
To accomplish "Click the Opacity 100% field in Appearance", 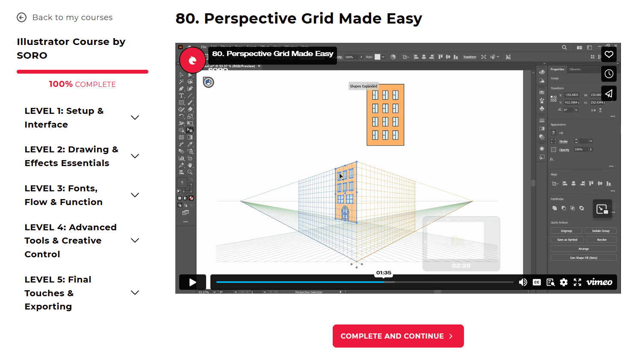I will coord(582,149).
